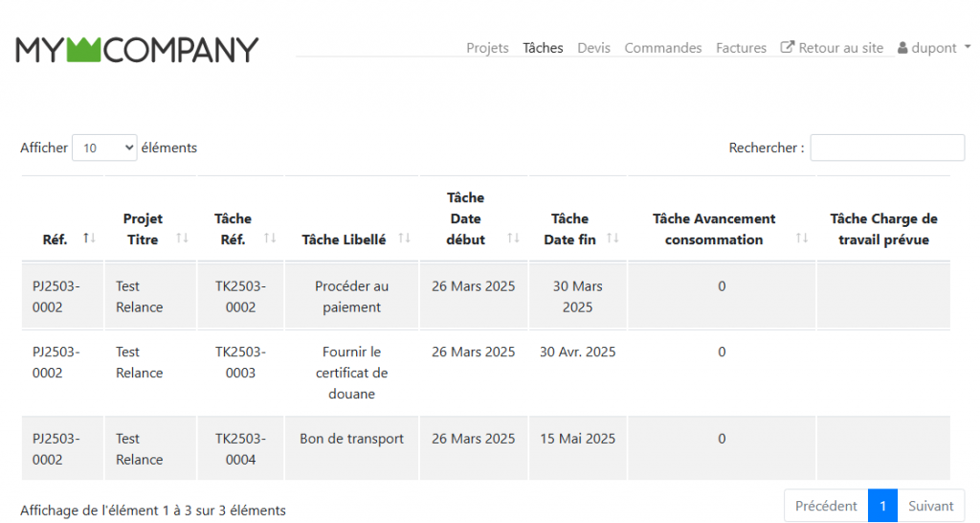Click the user icon beside dupont
The width and height of the screenshot is (980, 523).
902,48
